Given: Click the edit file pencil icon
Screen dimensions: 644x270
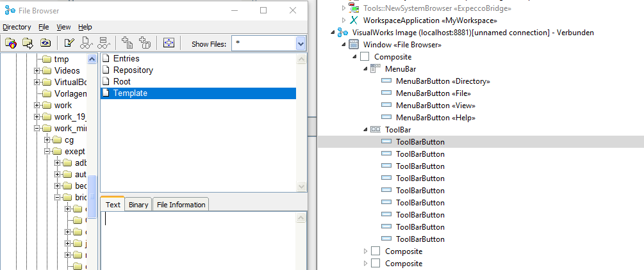Looking at the screenshot, I should pos(69,44).
